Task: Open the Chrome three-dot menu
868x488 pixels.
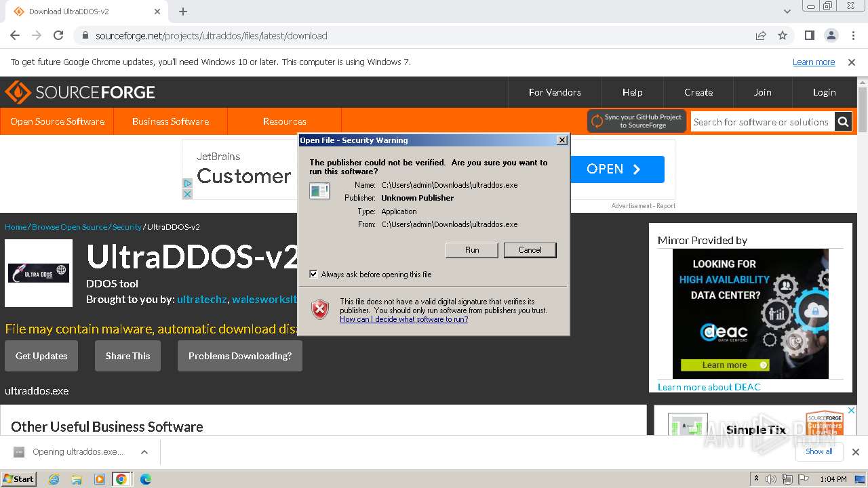Action: (852, 35)
